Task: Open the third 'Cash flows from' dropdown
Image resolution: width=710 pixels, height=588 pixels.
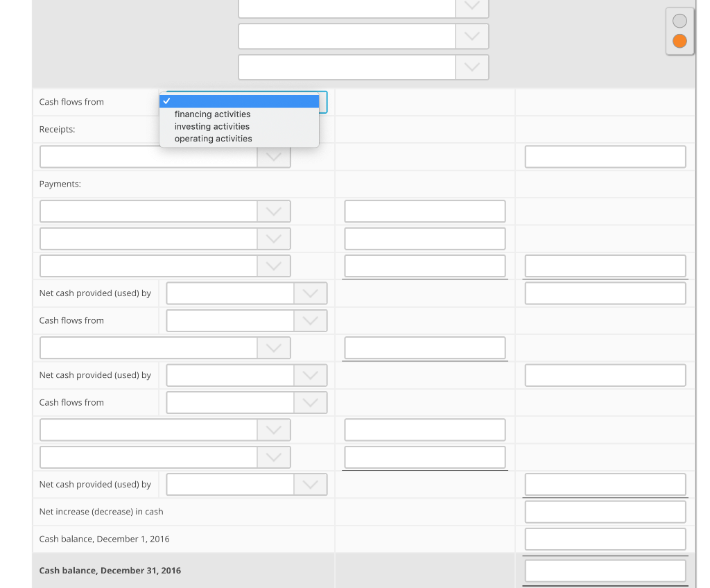Action: [x=247, y=403]
